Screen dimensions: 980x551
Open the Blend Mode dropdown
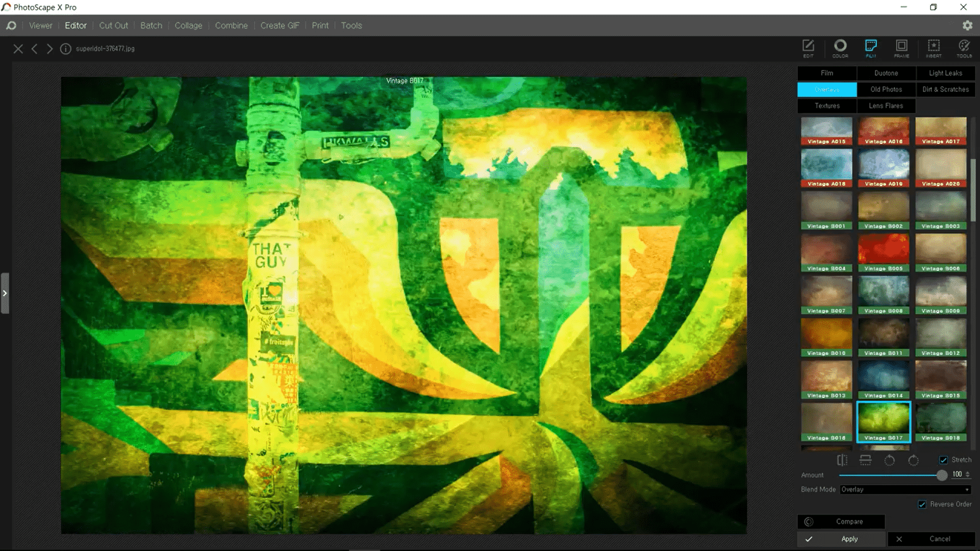905,490
